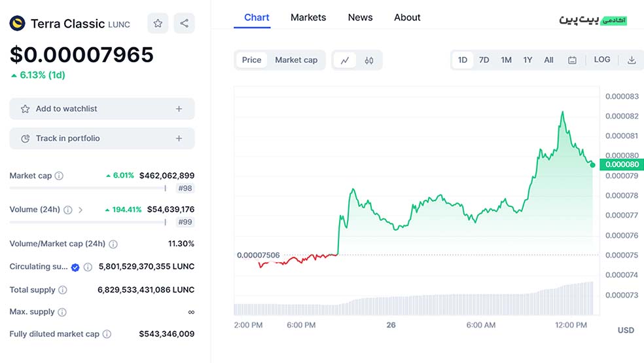Open the Markets tab
644x363 pixels.
pos(308,18)
